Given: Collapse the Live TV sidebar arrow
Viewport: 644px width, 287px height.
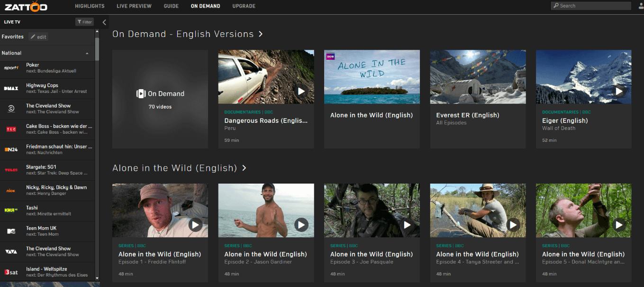Looking at the screenshot, I should pyautogui.click(x=105, y=22).
